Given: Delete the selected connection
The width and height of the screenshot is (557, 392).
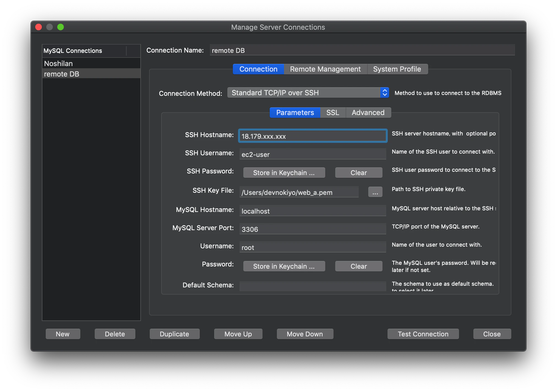Looking at the screenshot, I should pos(115,334).
